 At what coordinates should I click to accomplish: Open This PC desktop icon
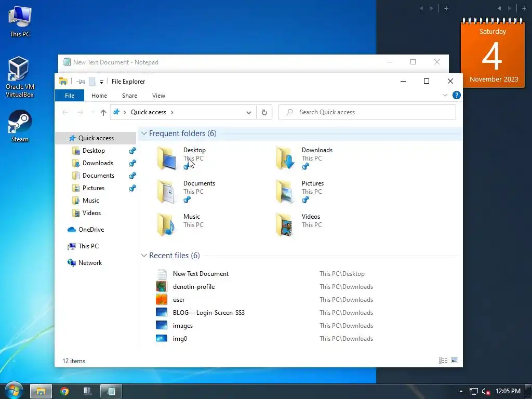(x=20, y=21)
